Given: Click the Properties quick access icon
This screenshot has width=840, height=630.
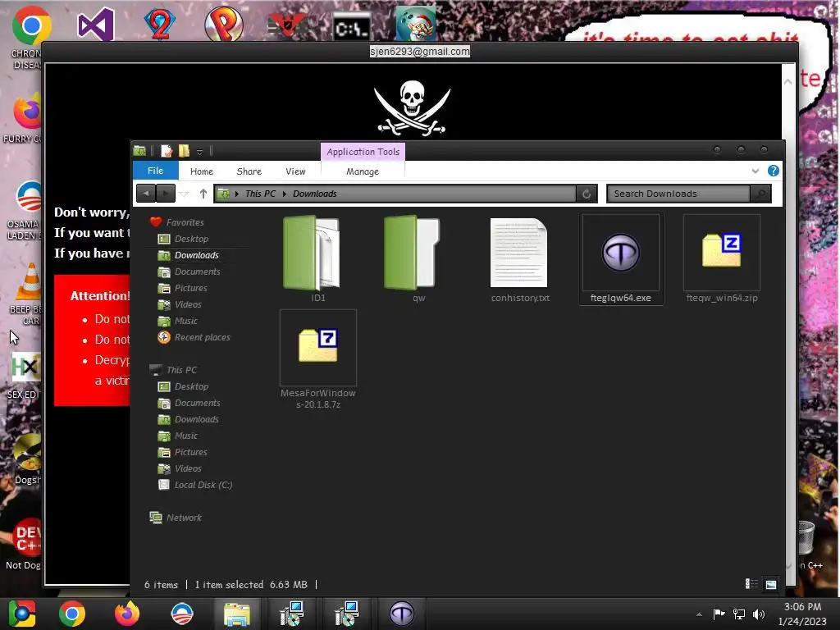Looking at the screenshot, I should click(x=167, y=151).
